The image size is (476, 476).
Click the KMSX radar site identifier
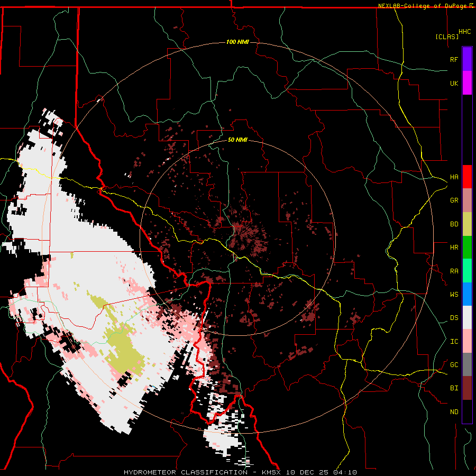tap(272, 472)
